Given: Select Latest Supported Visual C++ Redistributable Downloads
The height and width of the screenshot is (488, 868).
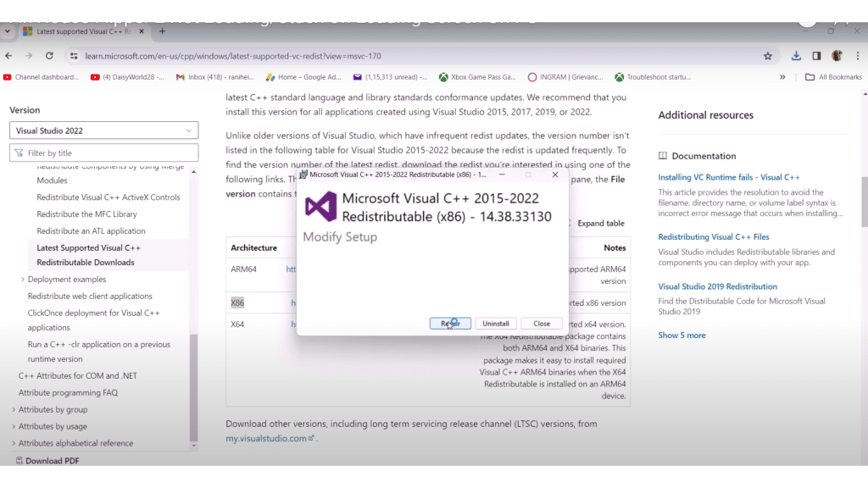Looking at the screenshot, I should click(x=88, y=255).
